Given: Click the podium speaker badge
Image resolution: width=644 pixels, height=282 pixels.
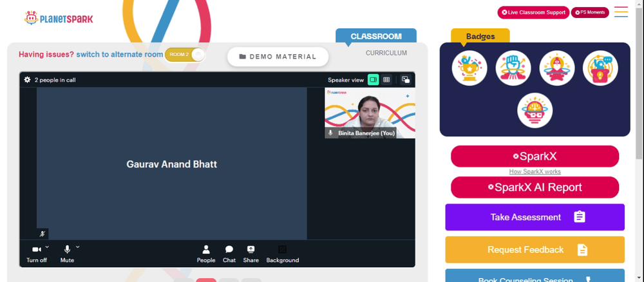Looking at the screenshot, I should [x=600, y=68].
